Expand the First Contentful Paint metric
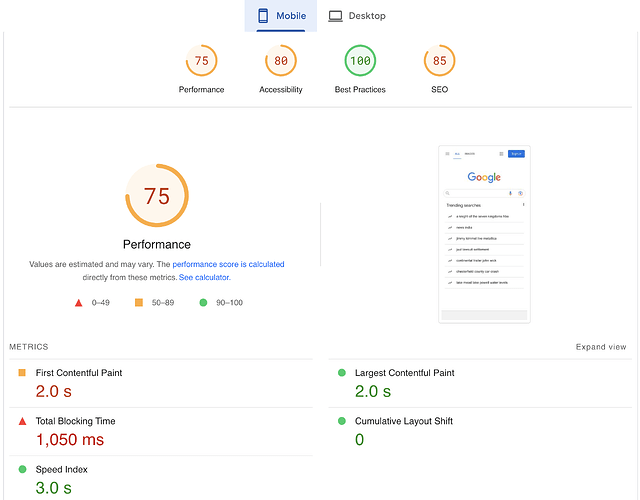 pos(161,383)
